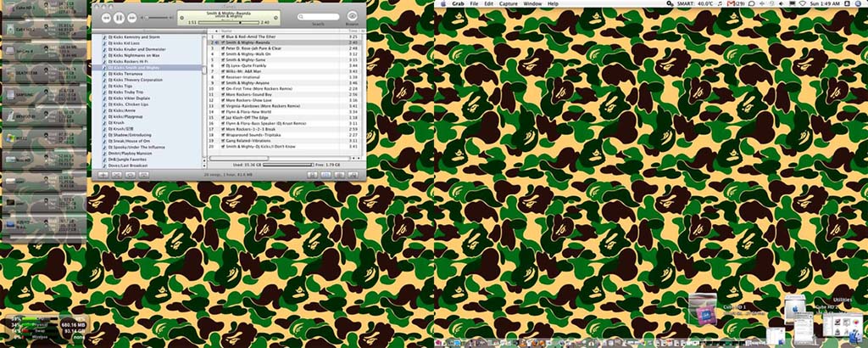Eject disc button in iTunes
Screen dimensions: 868x348
(353, 175)
